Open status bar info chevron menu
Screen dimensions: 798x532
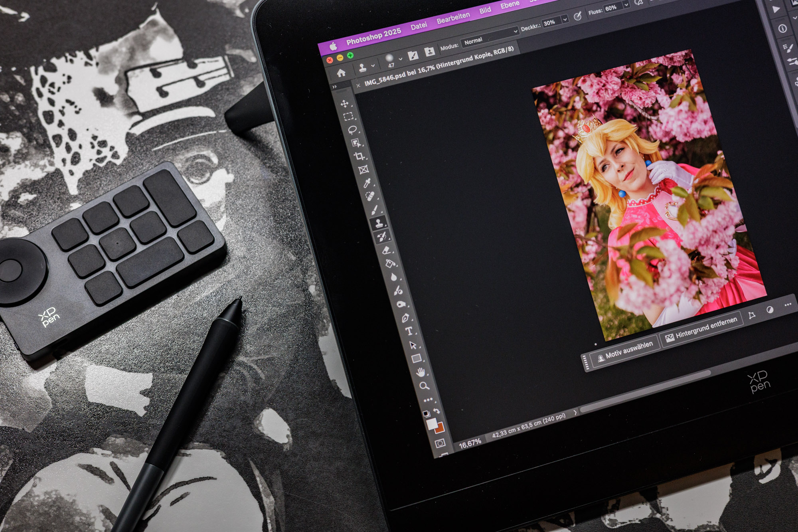pyautogui.click(x=575, y=413)
